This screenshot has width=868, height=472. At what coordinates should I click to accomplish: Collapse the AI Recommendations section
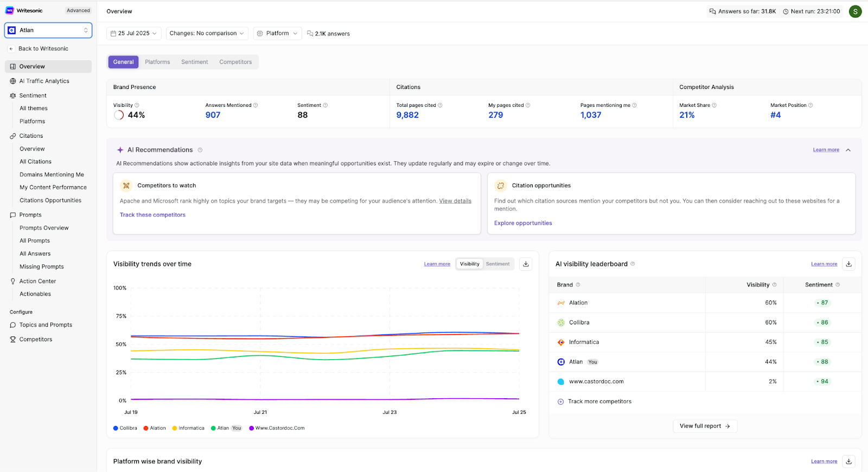848,150
